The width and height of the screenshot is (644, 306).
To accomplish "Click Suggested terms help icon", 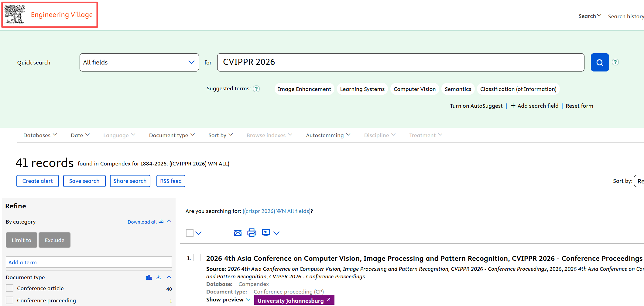I will 256,89.
